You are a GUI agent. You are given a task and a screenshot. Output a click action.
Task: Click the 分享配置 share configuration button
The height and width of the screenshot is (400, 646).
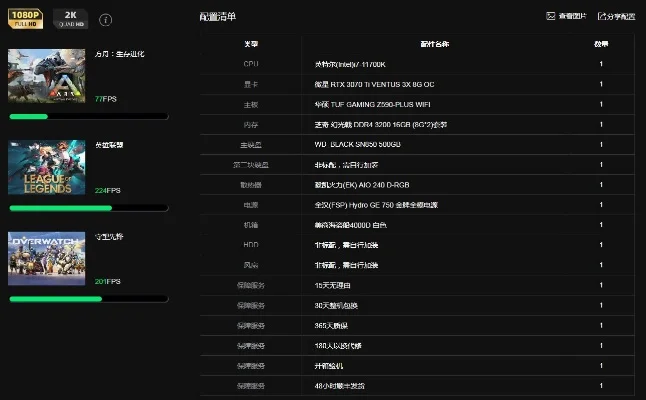point(616,16)
